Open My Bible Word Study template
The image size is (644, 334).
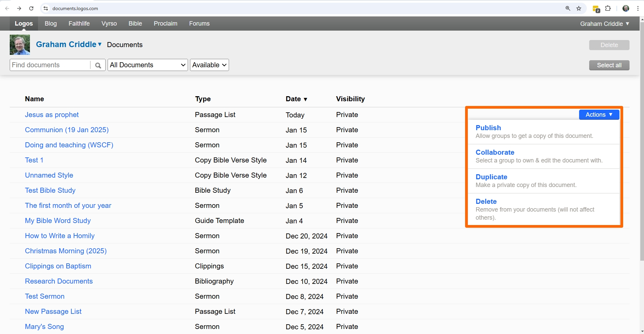click(x=58, y=221)
